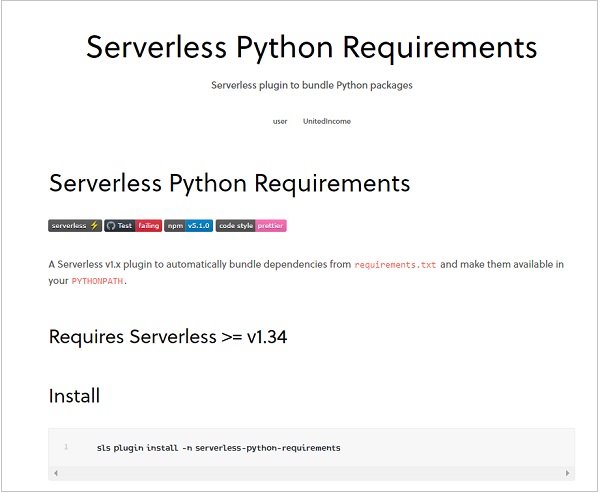Viewport: 600px width, 493px height.
Task: Click the left scroll arrow of code block
Action: (x=55, y=472)
